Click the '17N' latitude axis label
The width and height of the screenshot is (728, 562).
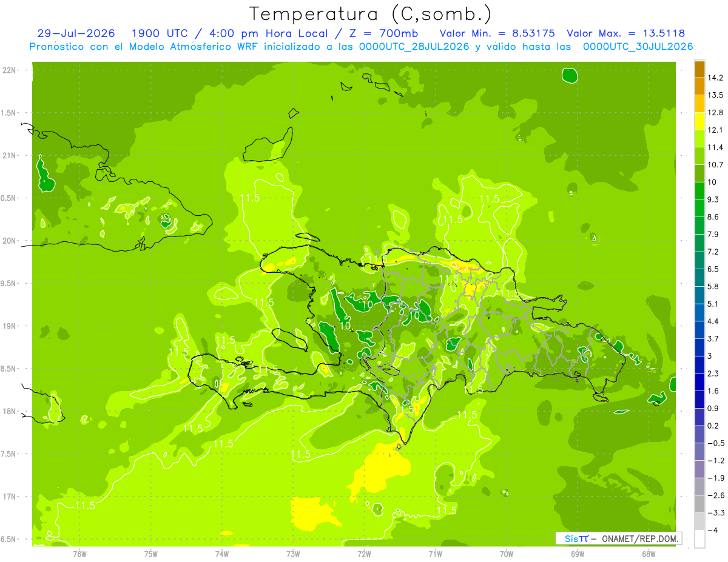9,497
